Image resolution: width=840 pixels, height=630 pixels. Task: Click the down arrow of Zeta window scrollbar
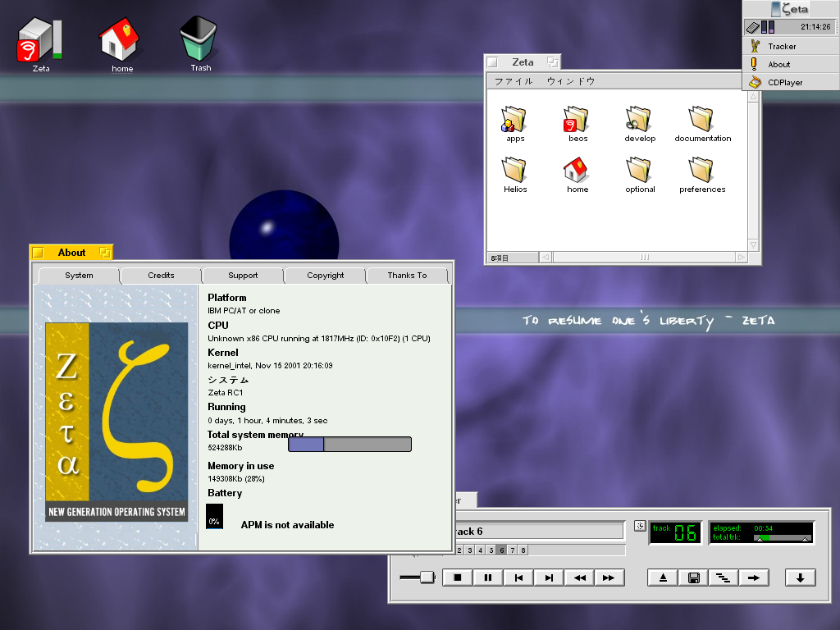(753, 244)
